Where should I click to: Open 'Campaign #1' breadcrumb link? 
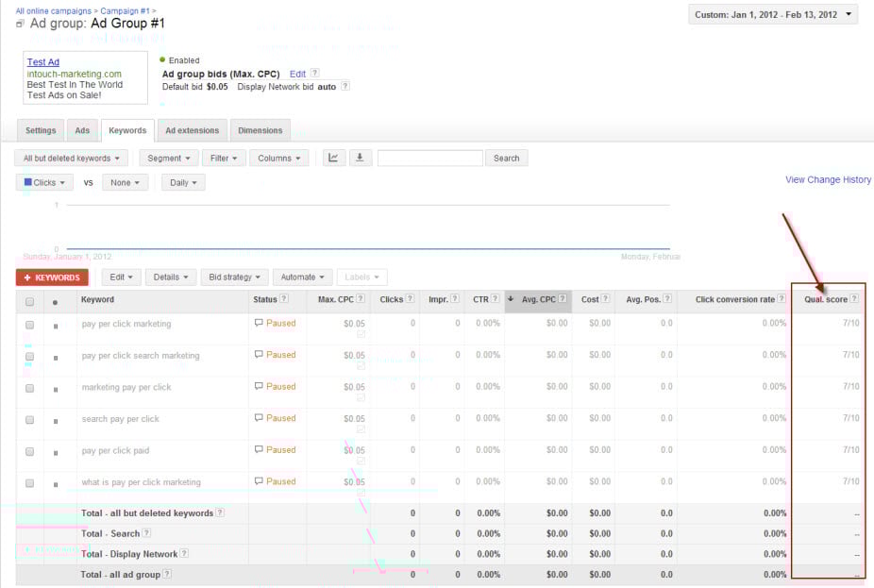click(x=125, y=10)
